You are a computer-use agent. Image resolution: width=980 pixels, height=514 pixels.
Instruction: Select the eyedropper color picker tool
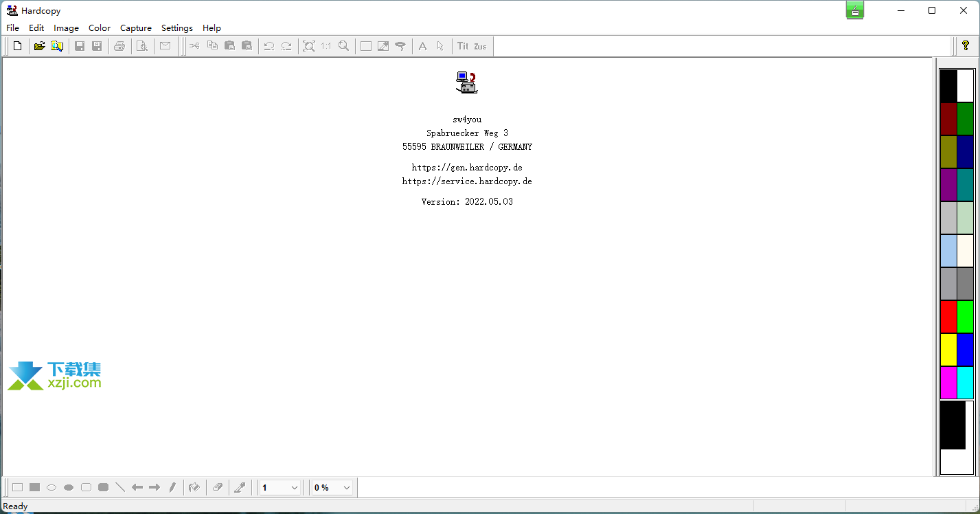click(240, 487)
